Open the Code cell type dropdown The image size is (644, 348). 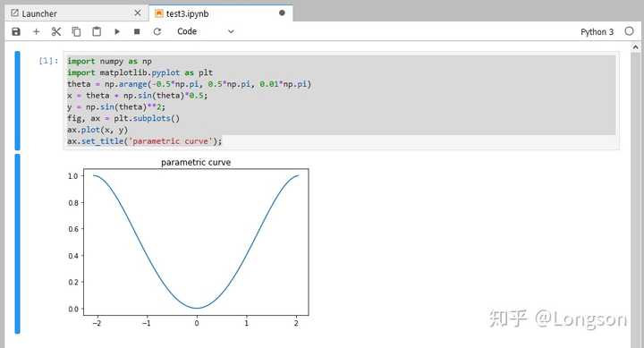coord(206,31)
